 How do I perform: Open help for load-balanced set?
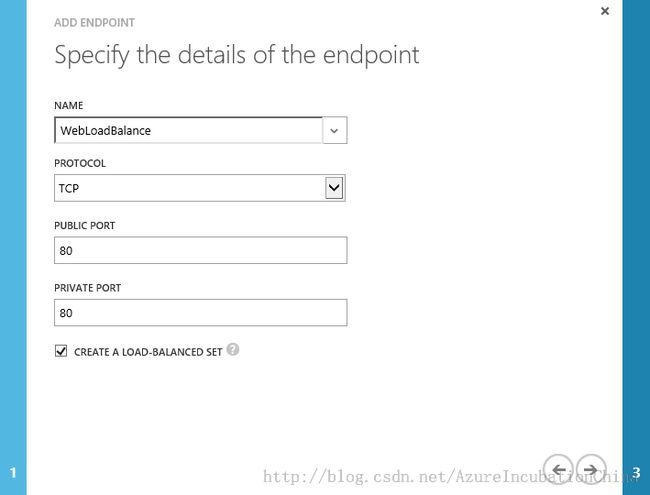[233, 349]
